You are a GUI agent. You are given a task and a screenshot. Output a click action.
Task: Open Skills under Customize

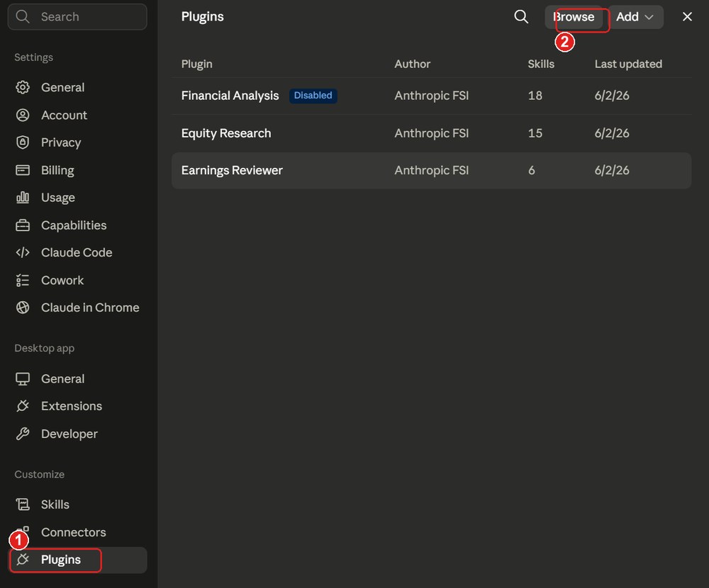click(x=77, y=504)
